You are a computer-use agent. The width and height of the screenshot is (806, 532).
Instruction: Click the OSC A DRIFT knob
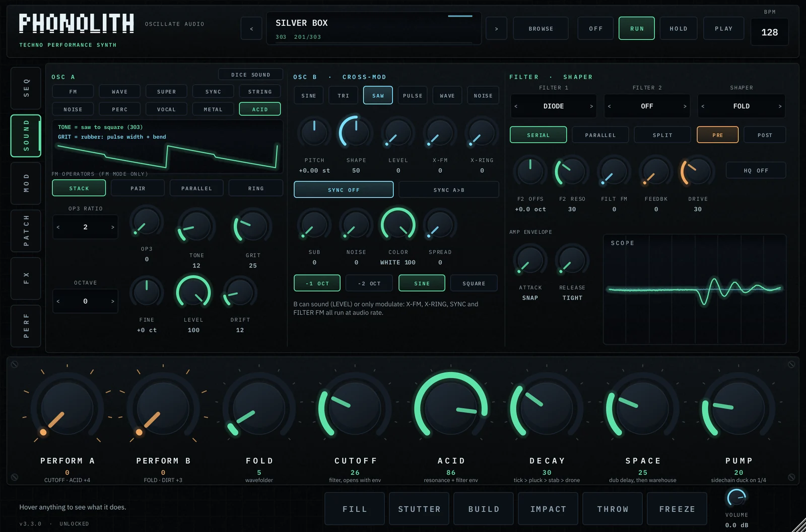240,292
